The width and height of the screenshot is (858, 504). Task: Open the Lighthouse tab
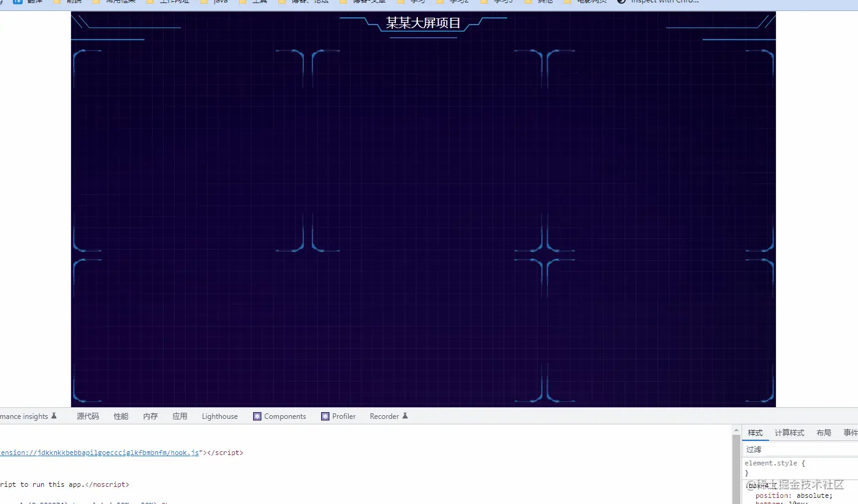pos(219,416)
